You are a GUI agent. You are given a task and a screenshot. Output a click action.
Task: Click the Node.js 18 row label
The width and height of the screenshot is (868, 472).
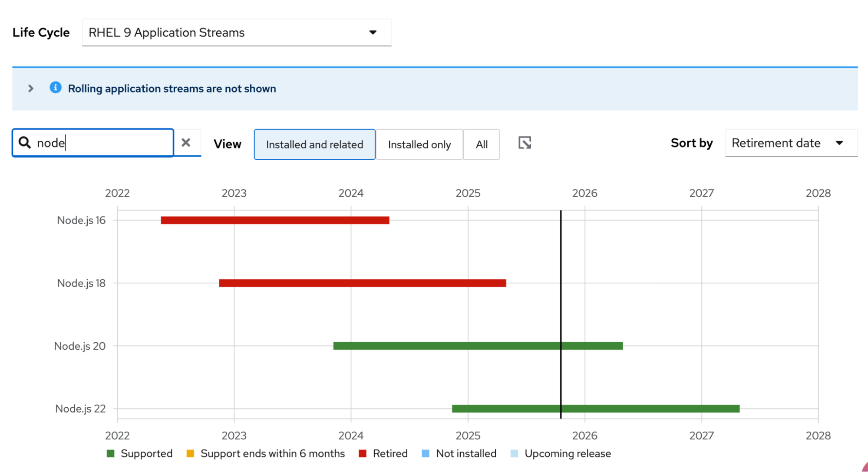point(81,283)
